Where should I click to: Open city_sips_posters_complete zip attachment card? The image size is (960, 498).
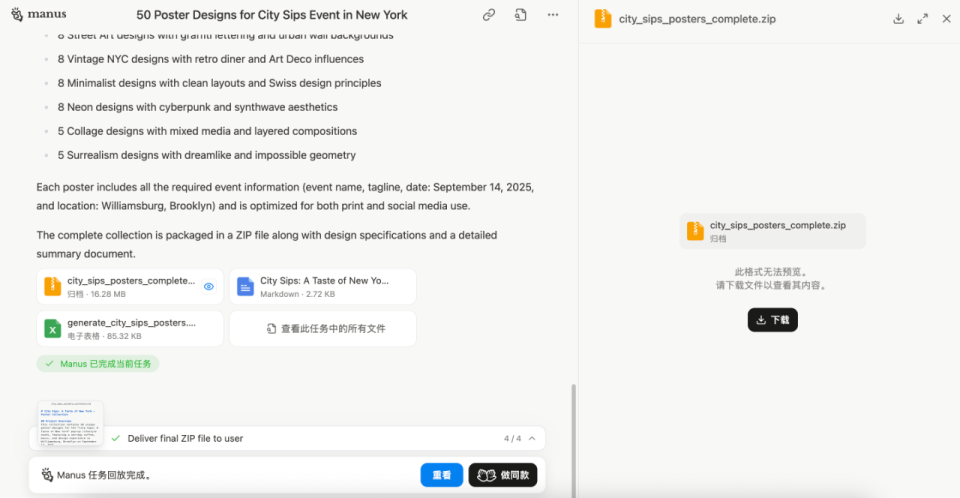[130, 287]
